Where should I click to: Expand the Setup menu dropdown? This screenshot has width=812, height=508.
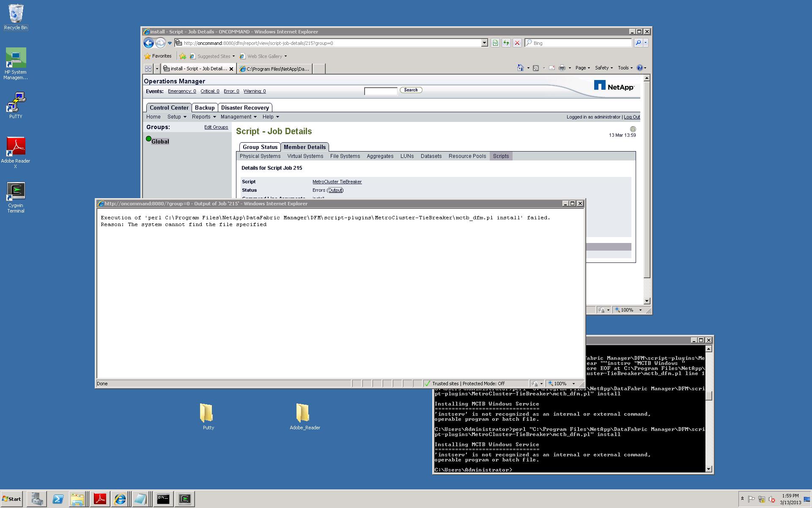pos(177,117)
